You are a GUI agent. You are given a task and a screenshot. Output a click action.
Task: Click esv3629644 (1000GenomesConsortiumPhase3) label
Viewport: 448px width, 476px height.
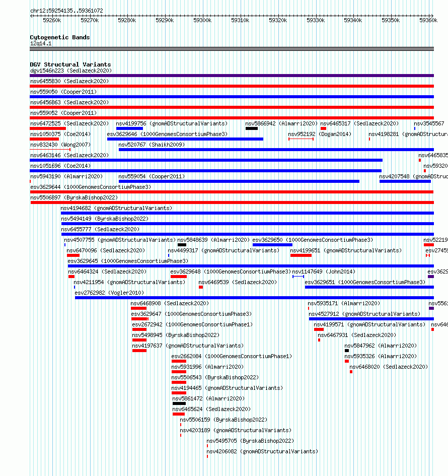point(91,187)
